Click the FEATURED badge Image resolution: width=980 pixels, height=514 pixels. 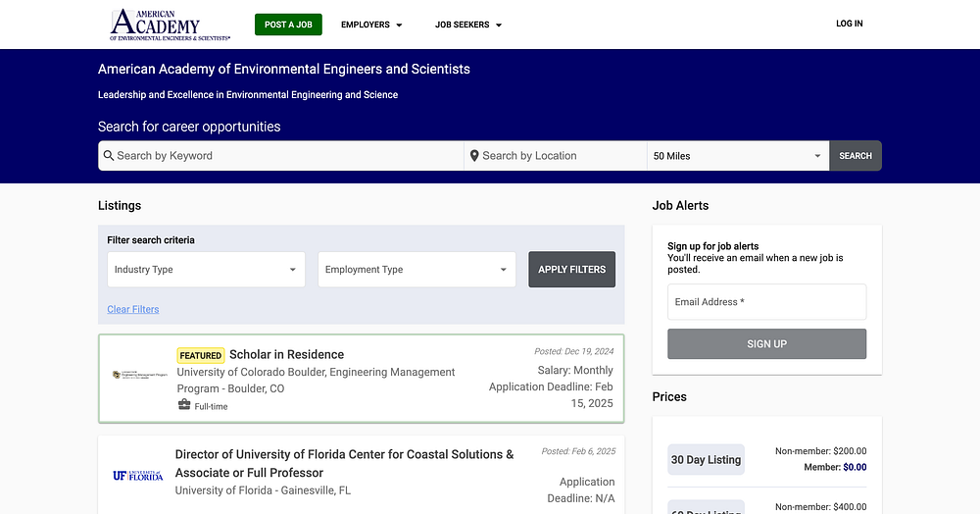pyautogui.click(x=201, y=355)
